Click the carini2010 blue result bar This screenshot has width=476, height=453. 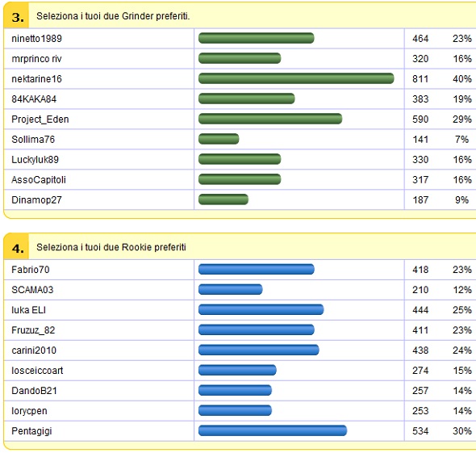click(x=259, y=350)
